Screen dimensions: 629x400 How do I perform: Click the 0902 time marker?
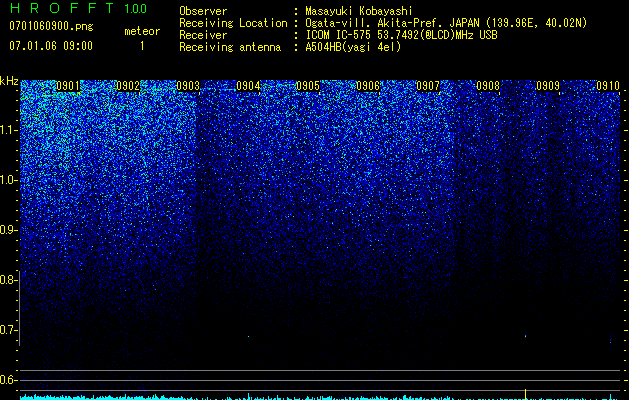tap(128, 86)
